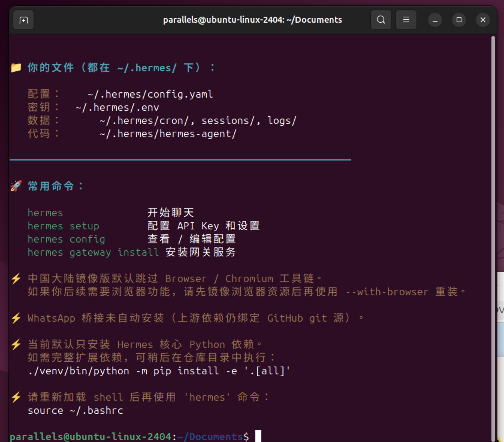Click the lightning bolt beside the shell reload note

tap(16, 397)
